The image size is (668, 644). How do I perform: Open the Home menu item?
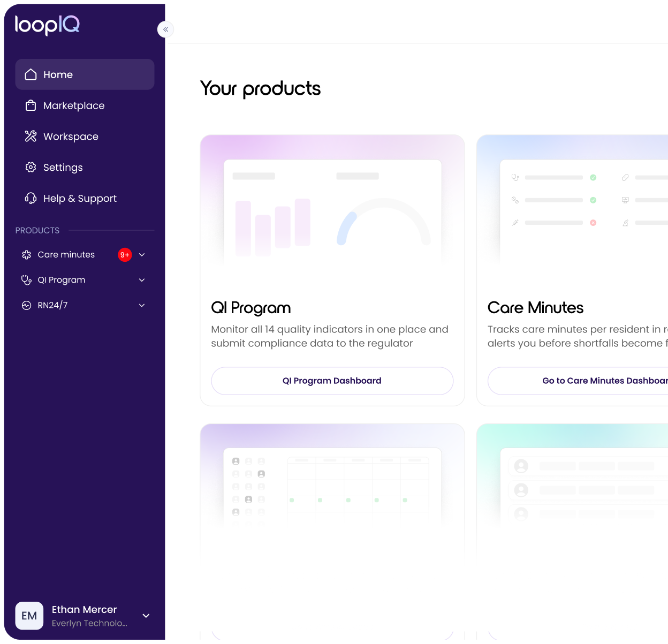point(85,74)
